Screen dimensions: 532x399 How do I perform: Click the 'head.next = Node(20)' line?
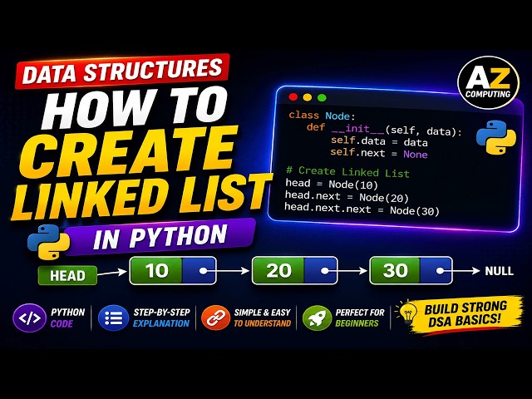(347, 196)
